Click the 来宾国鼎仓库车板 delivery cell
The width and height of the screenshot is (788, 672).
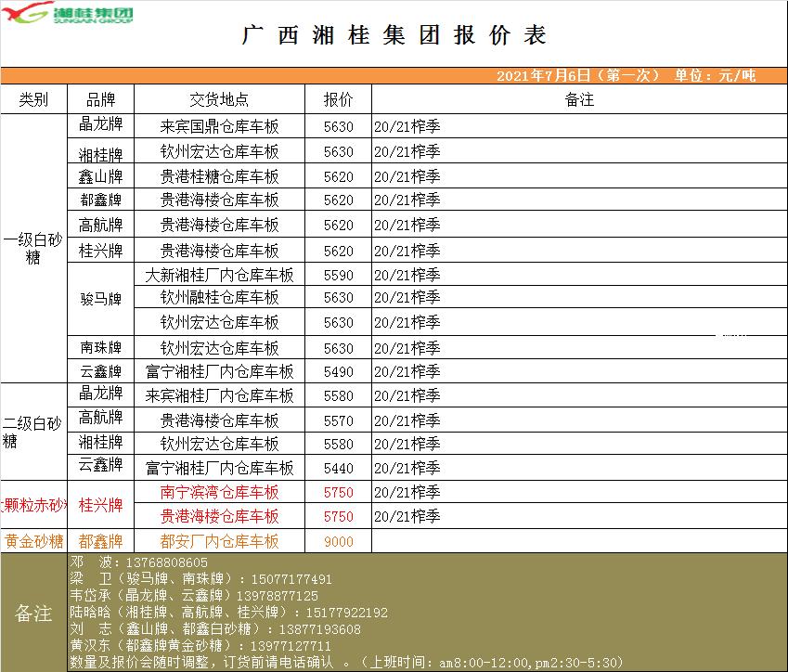click(x=219, y=126)
